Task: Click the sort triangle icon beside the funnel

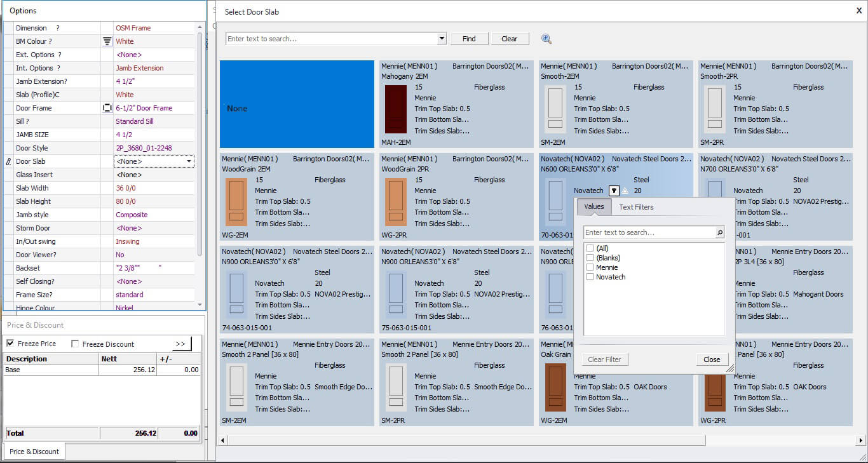Action: coord(625,191)
